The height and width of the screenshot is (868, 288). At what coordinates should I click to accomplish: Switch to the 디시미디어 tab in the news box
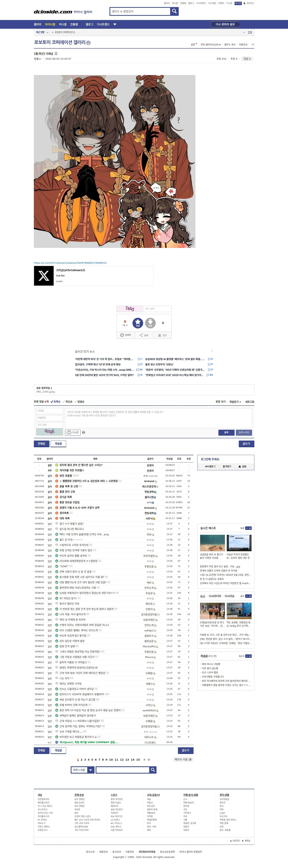(215, 596)
